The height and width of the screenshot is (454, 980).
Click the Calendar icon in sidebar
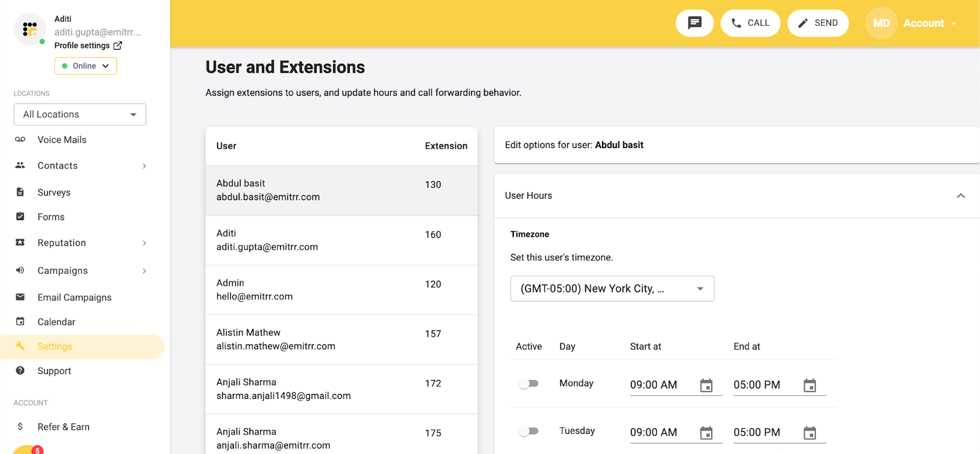[20, 321]
